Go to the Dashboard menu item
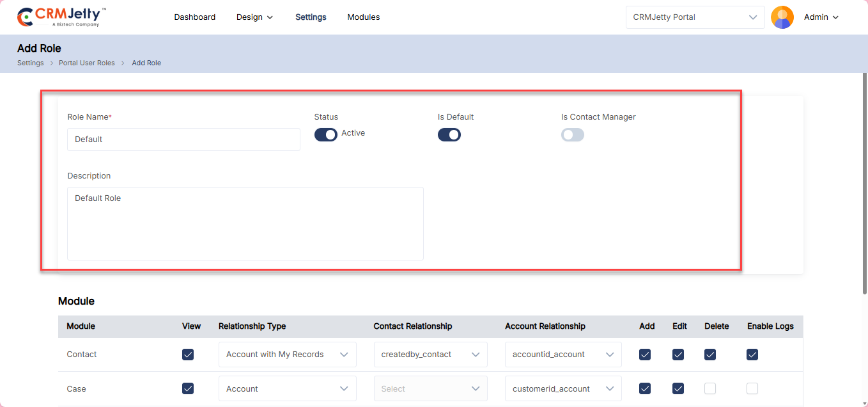The width and height of the screenshot is (868, 407). 194,17
